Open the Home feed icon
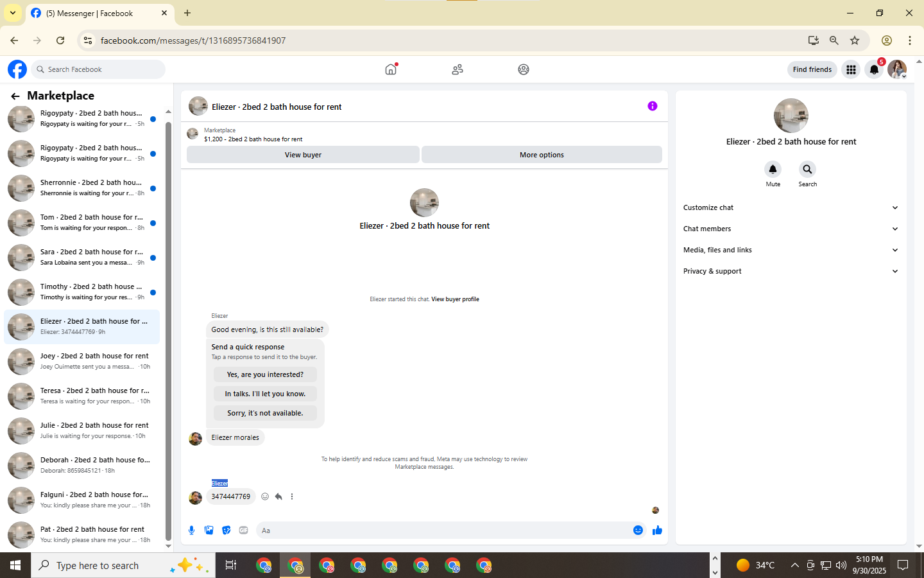The height and width of the screenshot is (578, 924). click(x=391, y=69)
